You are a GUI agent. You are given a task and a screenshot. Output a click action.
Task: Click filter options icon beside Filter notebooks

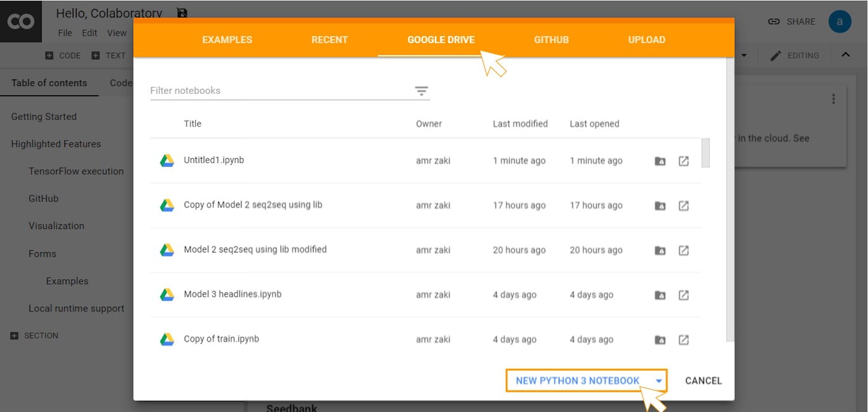pyautogui.click(x=421, y=91)
